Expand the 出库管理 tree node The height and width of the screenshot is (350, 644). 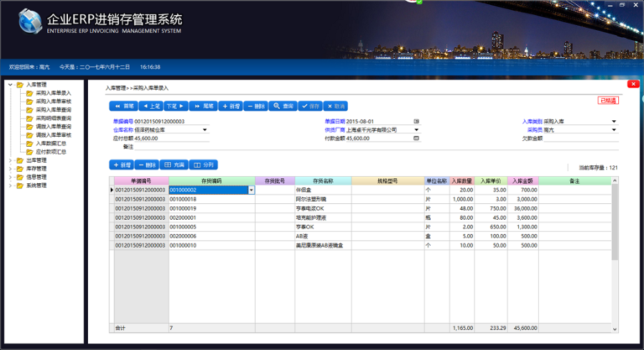10,160
